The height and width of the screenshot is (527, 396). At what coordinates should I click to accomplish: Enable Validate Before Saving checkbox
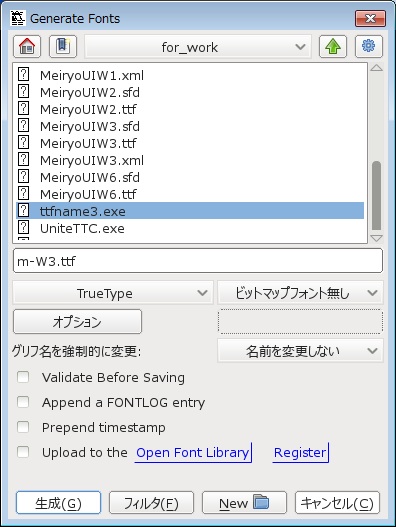click(x=23, y=377)
